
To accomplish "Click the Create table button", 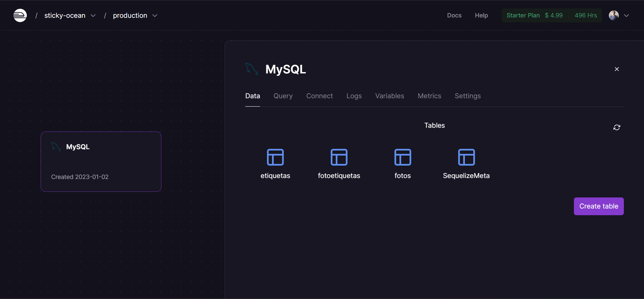I will [599, 206].
